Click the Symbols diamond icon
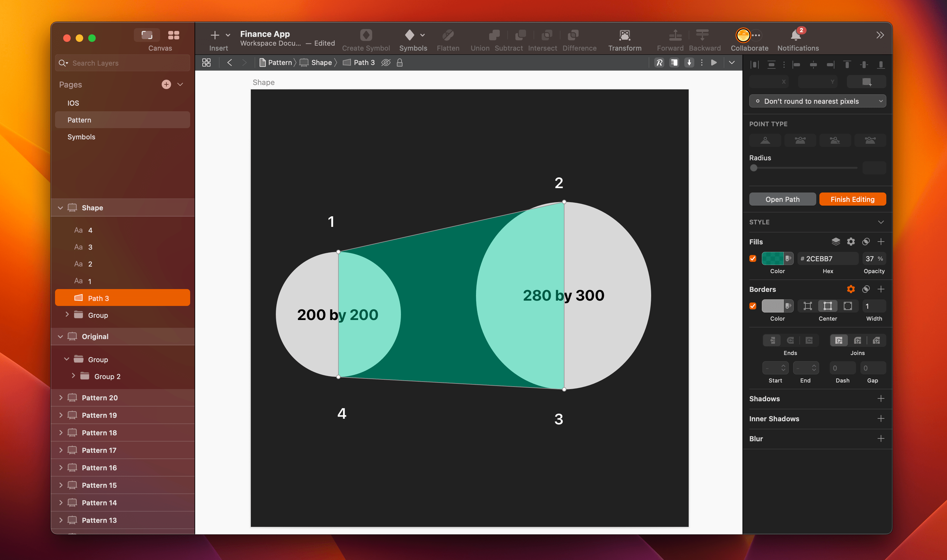 [410, 36]
